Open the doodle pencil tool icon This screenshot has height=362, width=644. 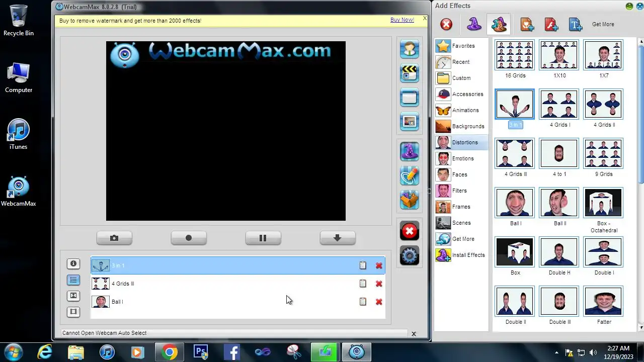(410, 175)
